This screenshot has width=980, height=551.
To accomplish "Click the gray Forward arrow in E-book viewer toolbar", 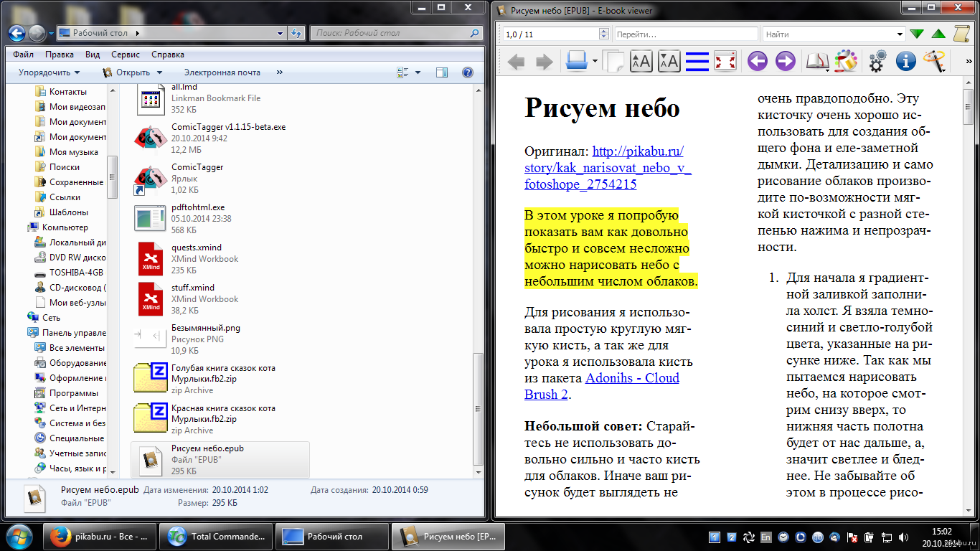I will point(545,62).
